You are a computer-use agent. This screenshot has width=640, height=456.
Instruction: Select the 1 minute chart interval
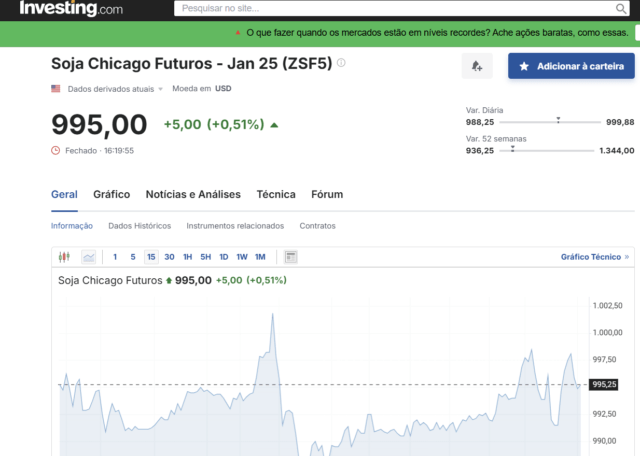(115, 257)
